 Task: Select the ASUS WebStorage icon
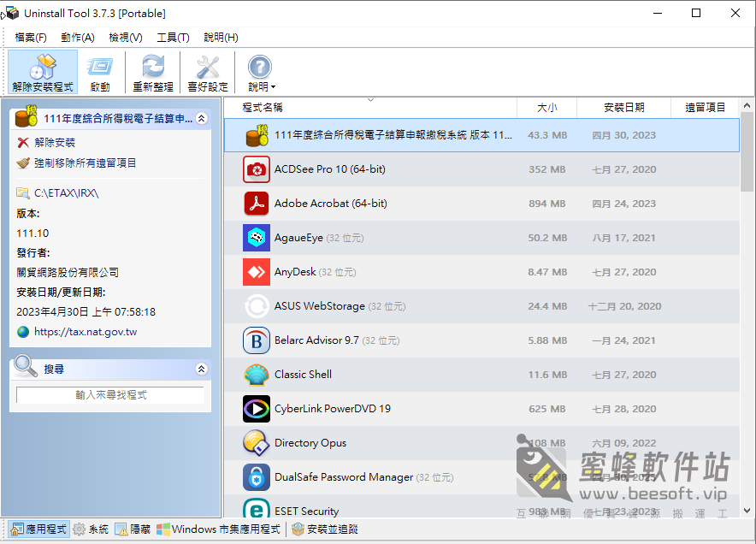click(257, 306)
